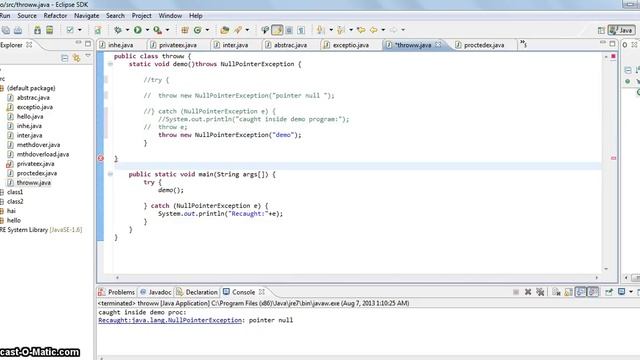640x360 pixels.
Task: Click the Clear Console icon
Action: 556,292
